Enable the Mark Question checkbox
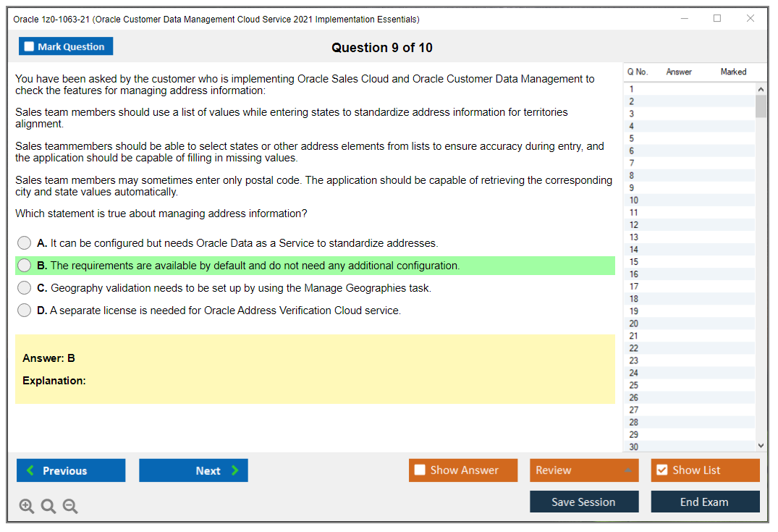Screen dimensions: 778x532 click(x=28, y=46)
